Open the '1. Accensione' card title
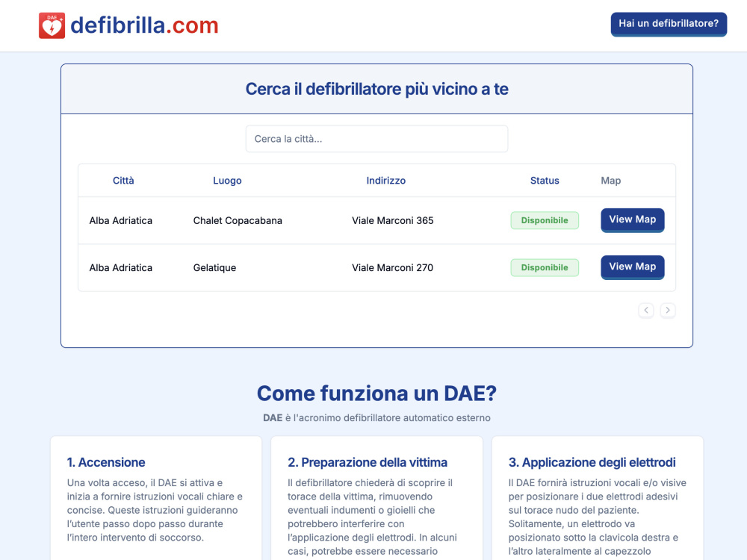Viewport: 747px width, 560px height. [106, 462]
